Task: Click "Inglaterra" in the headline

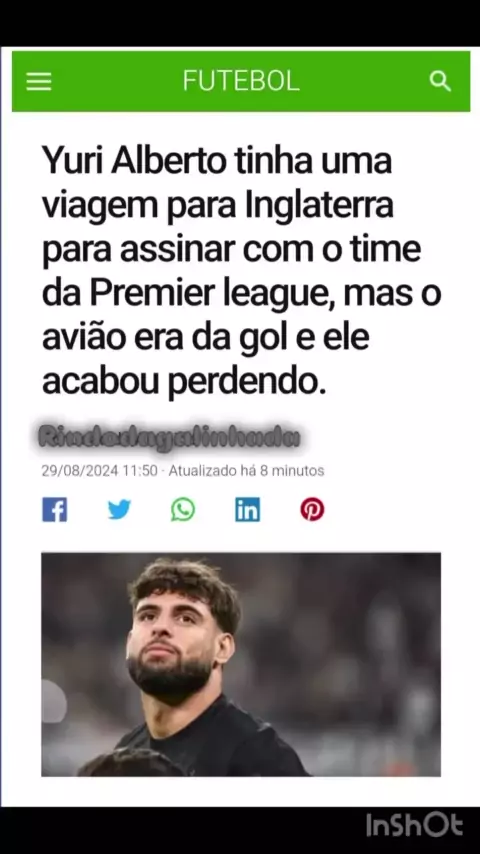Action: click(x=319, y=206)
